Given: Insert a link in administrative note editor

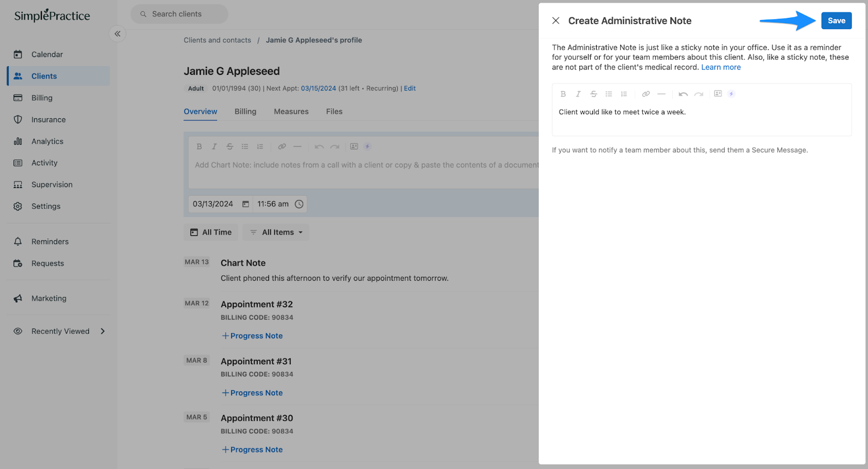Looking at the screenshot, I should tap(646, 94).
